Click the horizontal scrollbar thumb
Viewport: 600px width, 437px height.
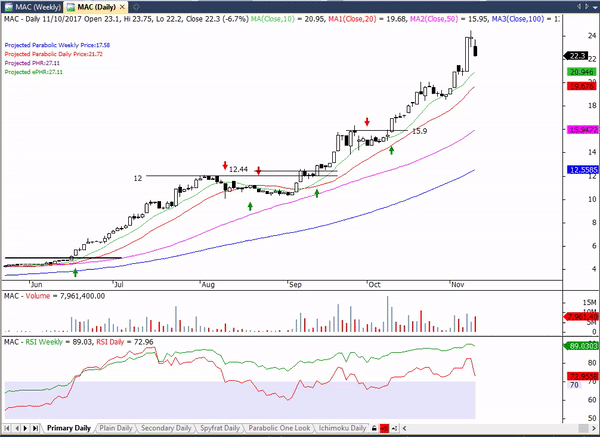pyautogui.click(x=583, y=428)
